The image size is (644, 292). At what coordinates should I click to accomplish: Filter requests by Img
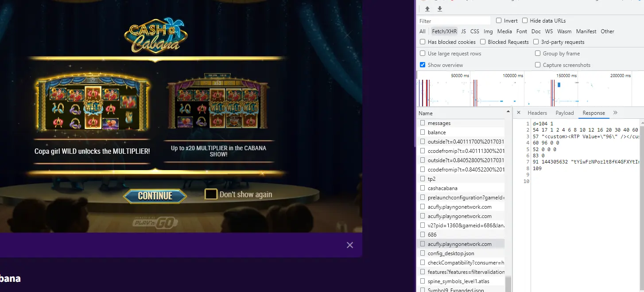[488, 31]
